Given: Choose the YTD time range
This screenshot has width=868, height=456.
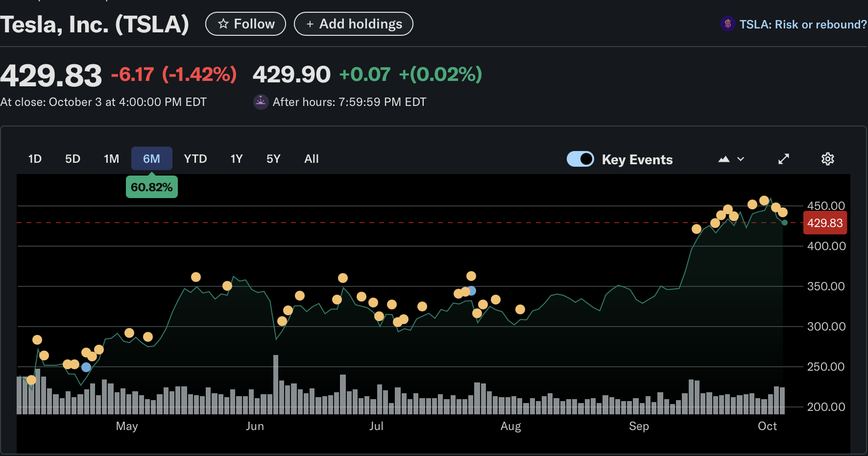Looking at the screenshot, I should point(195,159).
